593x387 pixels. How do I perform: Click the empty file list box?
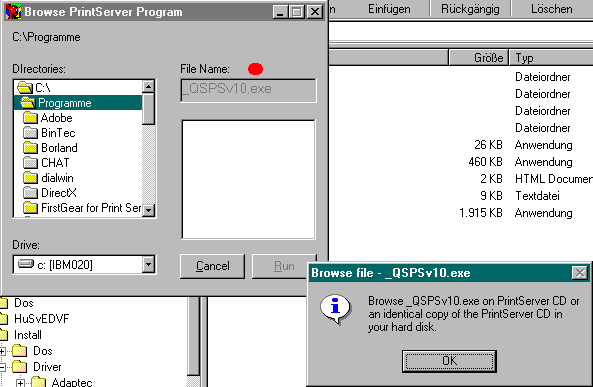tap(248, 180)
